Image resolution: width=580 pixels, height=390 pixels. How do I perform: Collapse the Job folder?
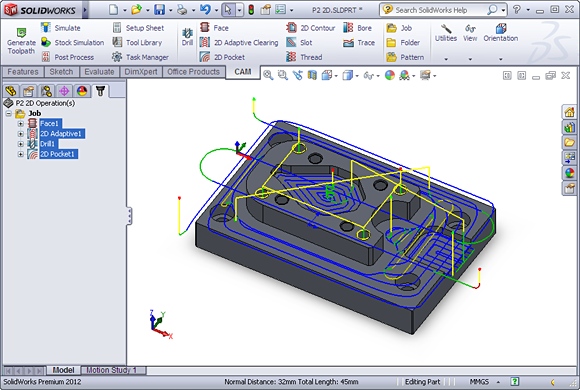(x=9, y=113)
